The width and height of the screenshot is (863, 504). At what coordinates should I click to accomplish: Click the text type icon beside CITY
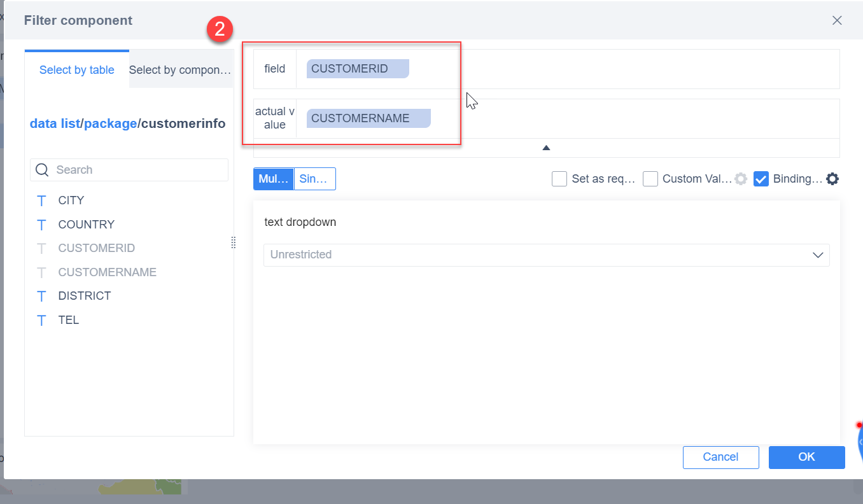pos(42,200)
